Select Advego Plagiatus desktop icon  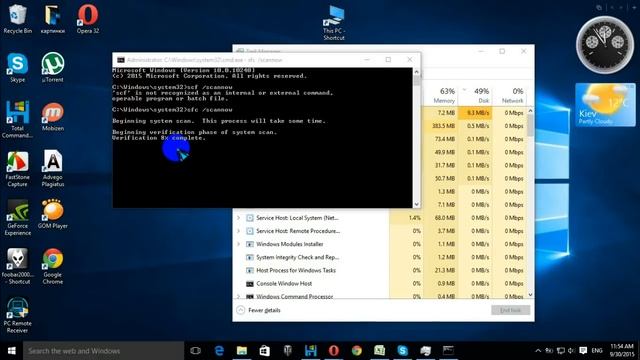pyautogui.click(x=53, y=168)
